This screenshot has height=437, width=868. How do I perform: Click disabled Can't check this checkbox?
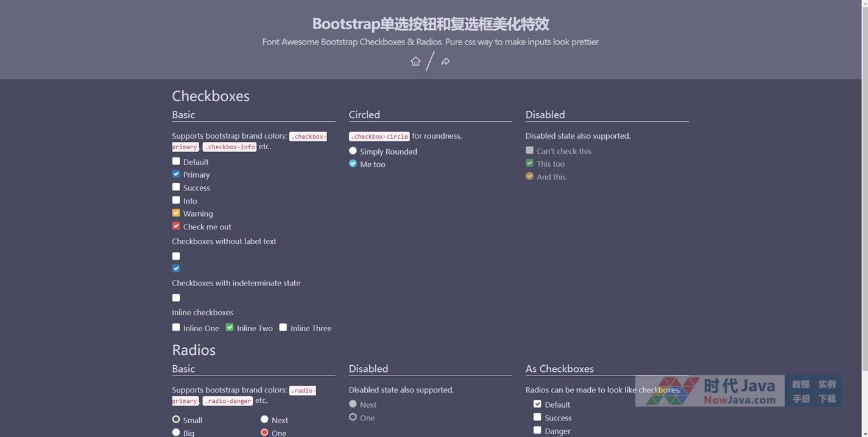[x=529, y=150]
